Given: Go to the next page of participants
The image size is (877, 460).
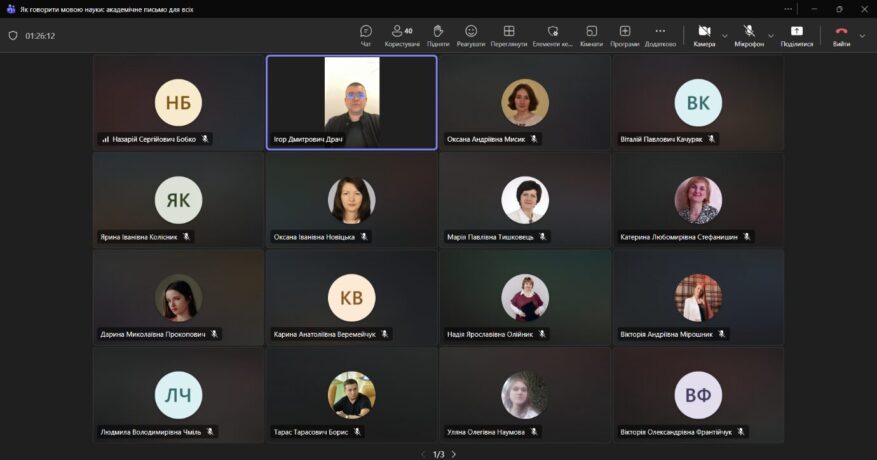Looking at the screenshot, I should coord(454,454).
